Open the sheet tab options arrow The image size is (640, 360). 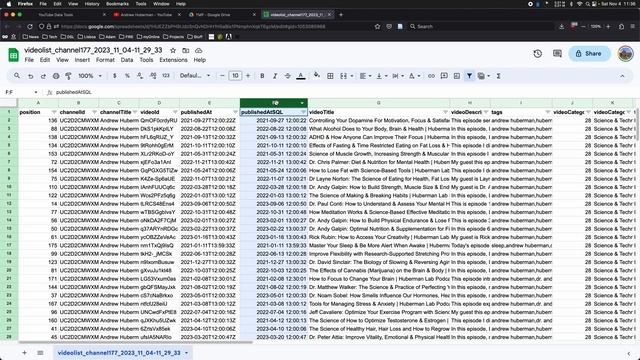187,353
